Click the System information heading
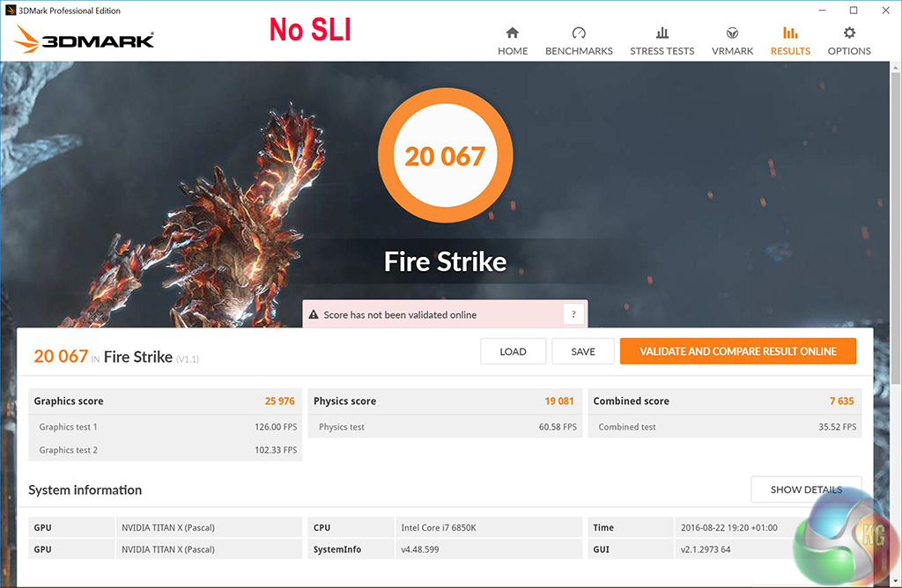The width and height of the screenshot is (902, 588). 85,489
